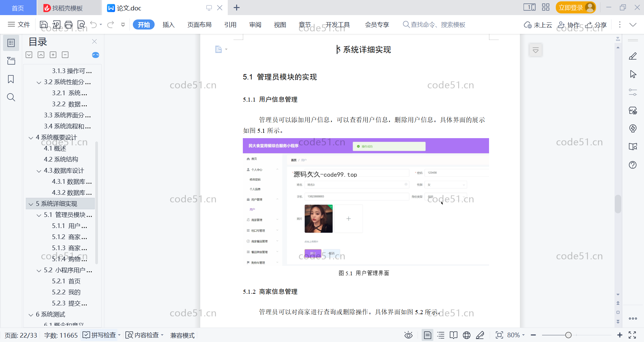644x342 pixels.
Task: Select the 页面布局 ribbon tab
Action: tap(199, 24)
